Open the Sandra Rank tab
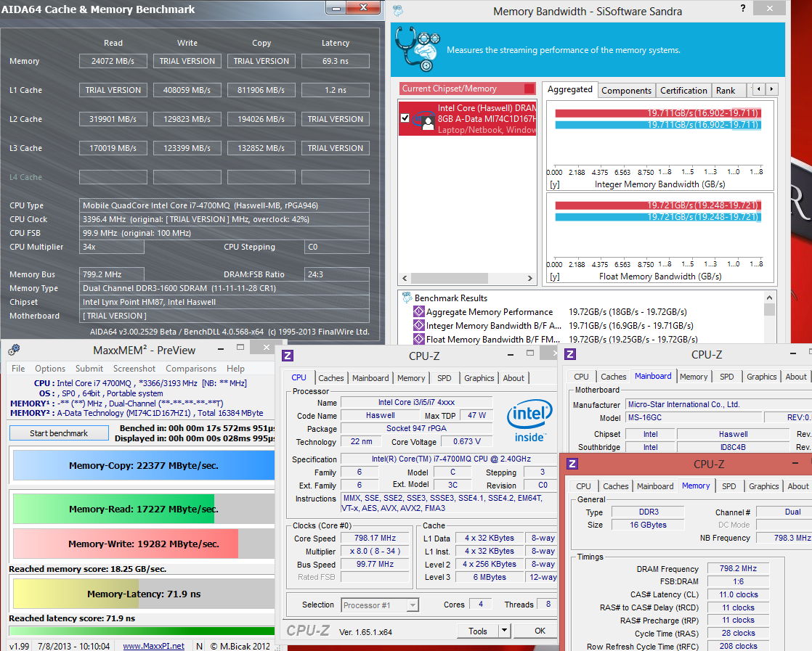Screen dimensions: 812x651 click(x=726, y=91)
